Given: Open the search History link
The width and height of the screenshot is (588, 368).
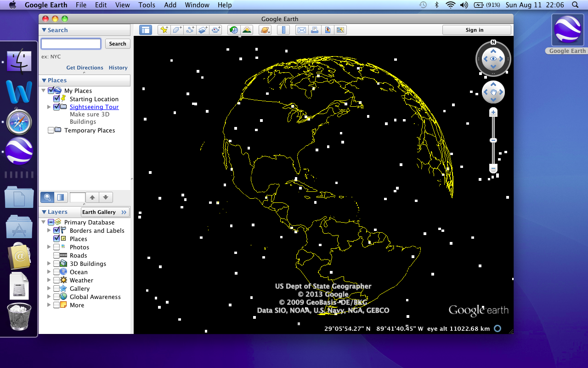Looking at the screenshot, I should pyautogui.click(x=118, y=68).
